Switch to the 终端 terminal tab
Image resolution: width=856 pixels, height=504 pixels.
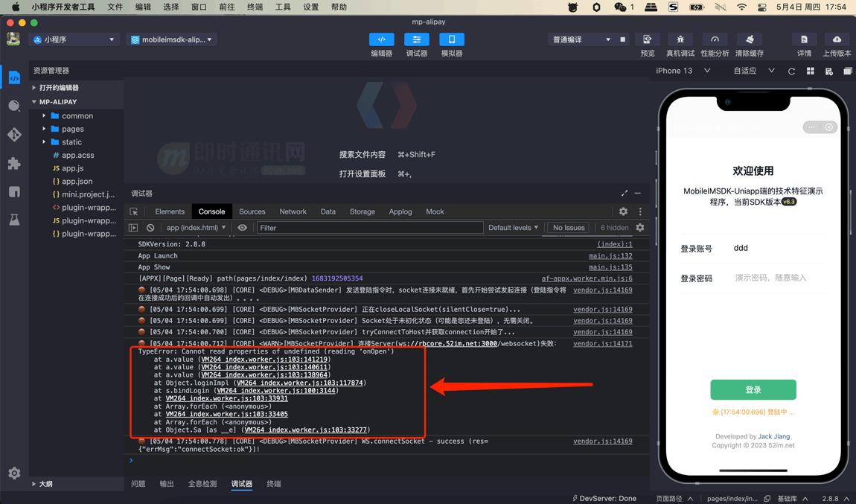coord(272,483)
